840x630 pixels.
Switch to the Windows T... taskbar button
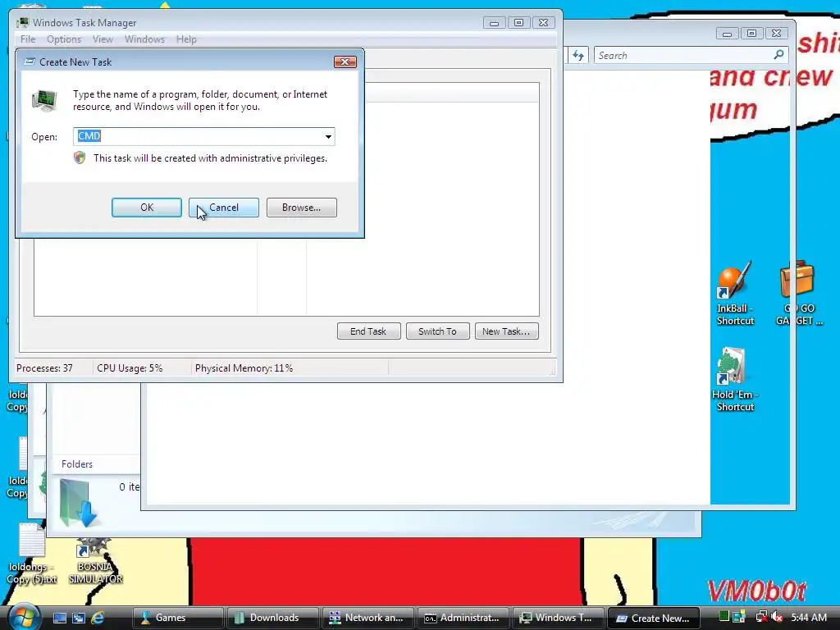(559, 618)
